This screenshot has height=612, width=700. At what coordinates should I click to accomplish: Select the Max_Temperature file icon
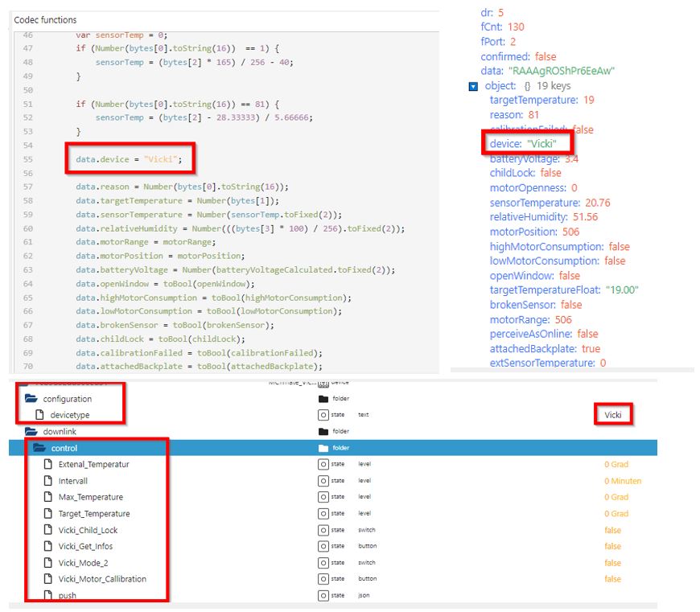pos(48,497)
